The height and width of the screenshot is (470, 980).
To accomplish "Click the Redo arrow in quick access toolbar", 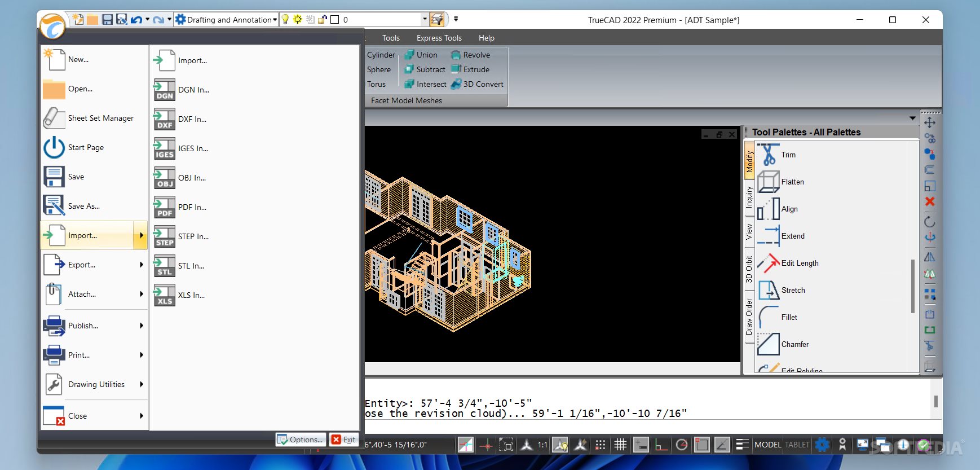I will [x=158, y=20].
